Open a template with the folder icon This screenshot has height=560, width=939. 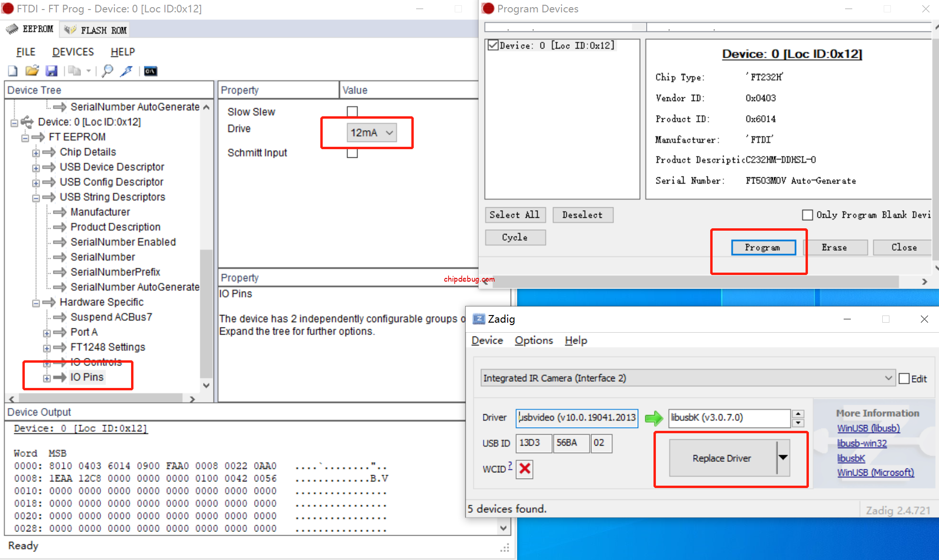click(x=32, y=71)
